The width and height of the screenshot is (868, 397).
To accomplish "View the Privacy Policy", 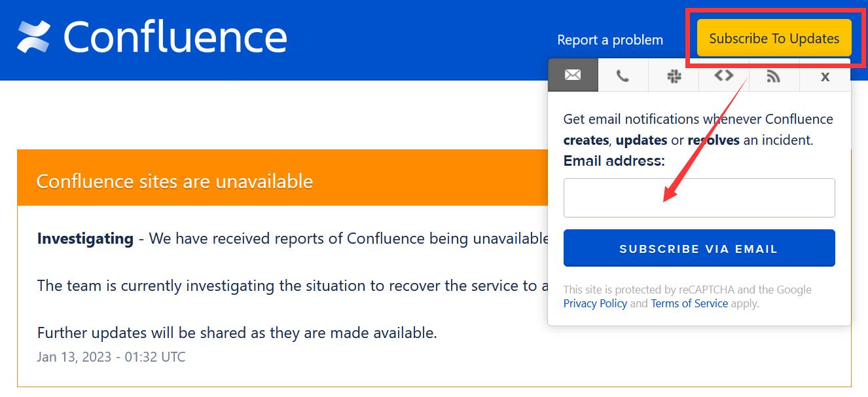I will 595,303.
